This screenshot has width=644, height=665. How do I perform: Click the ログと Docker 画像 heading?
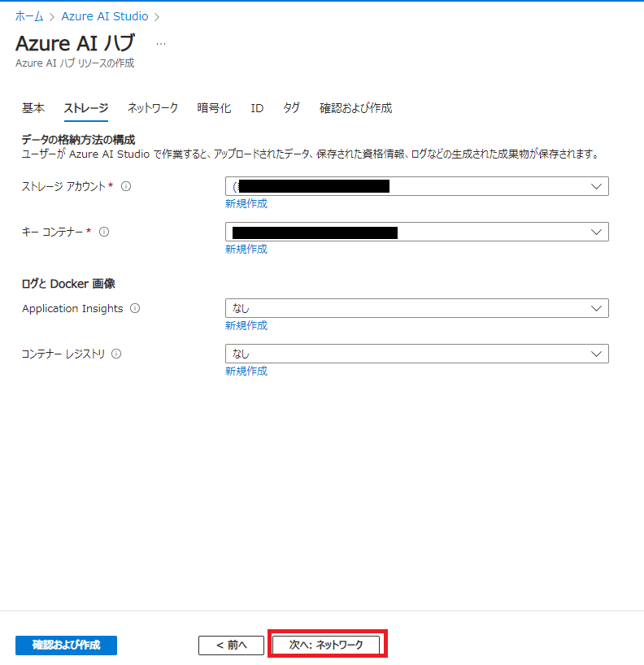[x=68, y=283]
